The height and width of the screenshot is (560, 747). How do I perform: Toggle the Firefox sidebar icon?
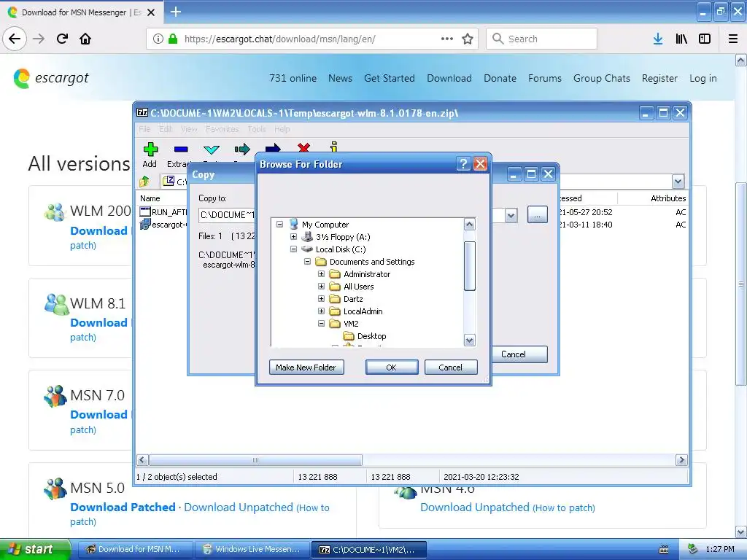(x=705, y=39)
